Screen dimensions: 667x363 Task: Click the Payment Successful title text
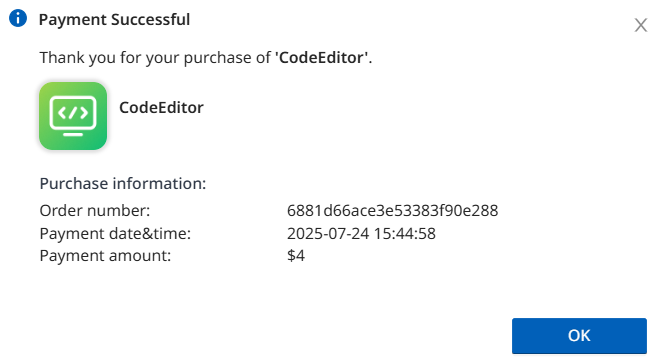pos(114,20)
